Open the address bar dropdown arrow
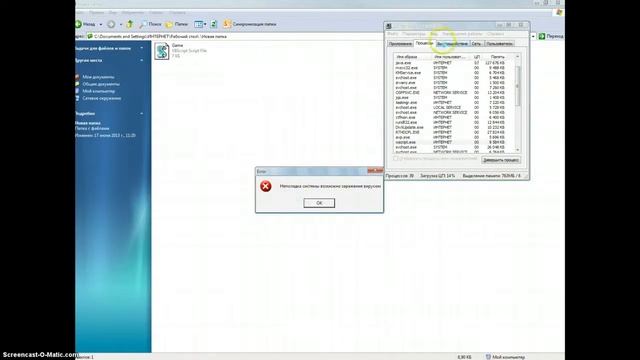640x360 pixels. (x=533, y=36)
